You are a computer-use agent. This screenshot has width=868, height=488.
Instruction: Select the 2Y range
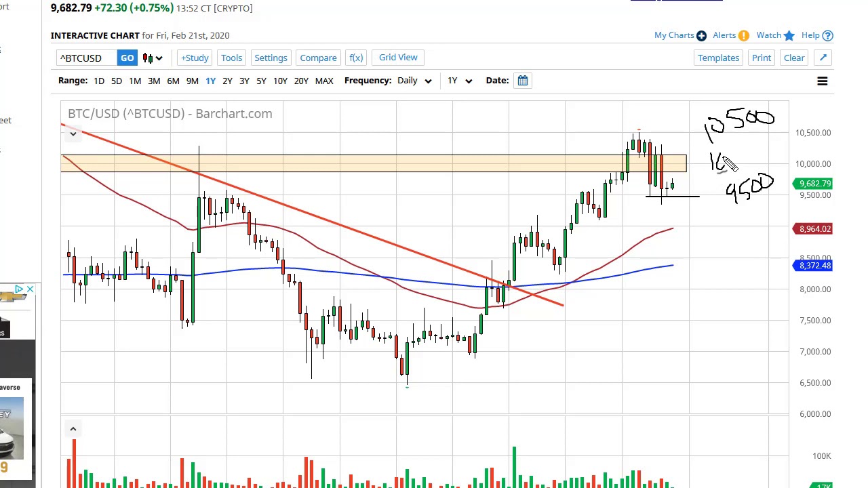[227, 81]
